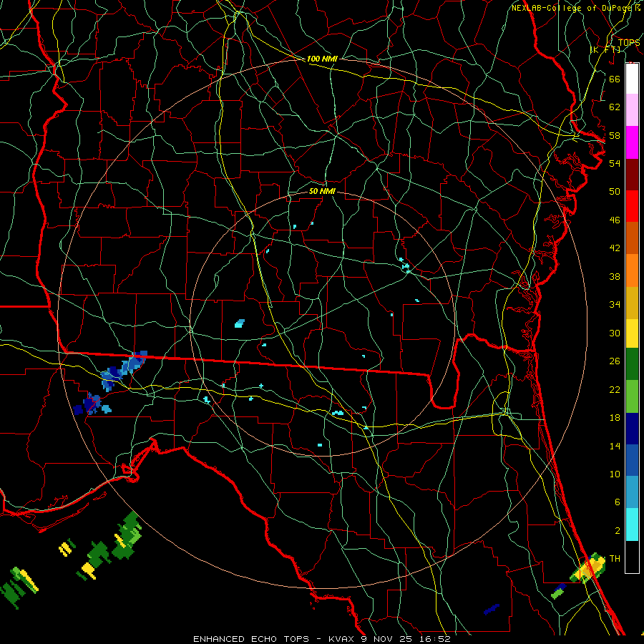Click the yellow-orange echo on the southeast coast
The width and height of the screenshot is (644, 644).
click(x=589, y=569)
